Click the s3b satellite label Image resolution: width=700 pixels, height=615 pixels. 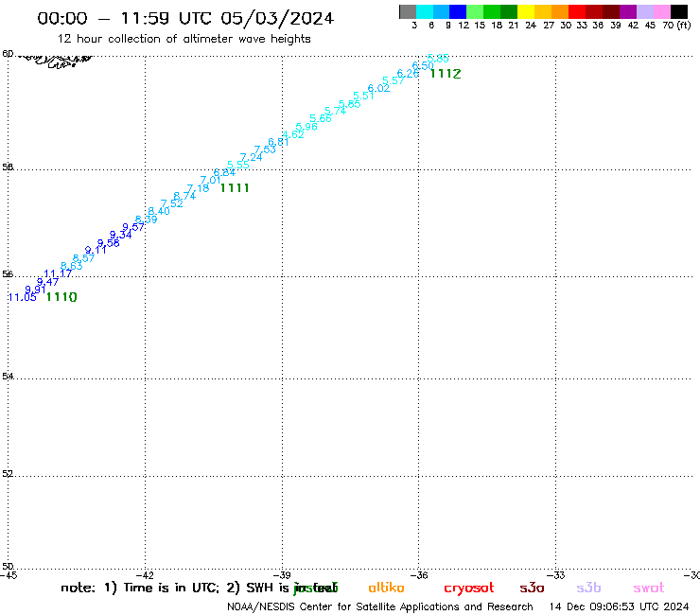tap(588, 589)
